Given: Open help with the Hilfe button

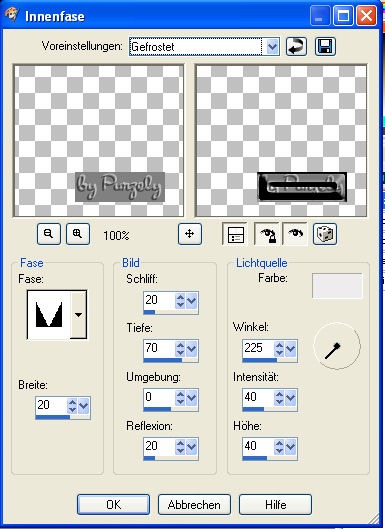Looking at the screenshot, I should click(x=275, y=505).
